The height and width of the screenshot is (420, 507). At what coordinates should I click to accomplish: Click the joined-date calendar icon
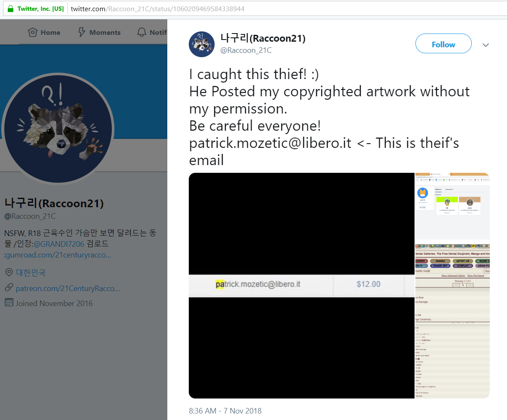pyautogui.click(x=9, y=303)
